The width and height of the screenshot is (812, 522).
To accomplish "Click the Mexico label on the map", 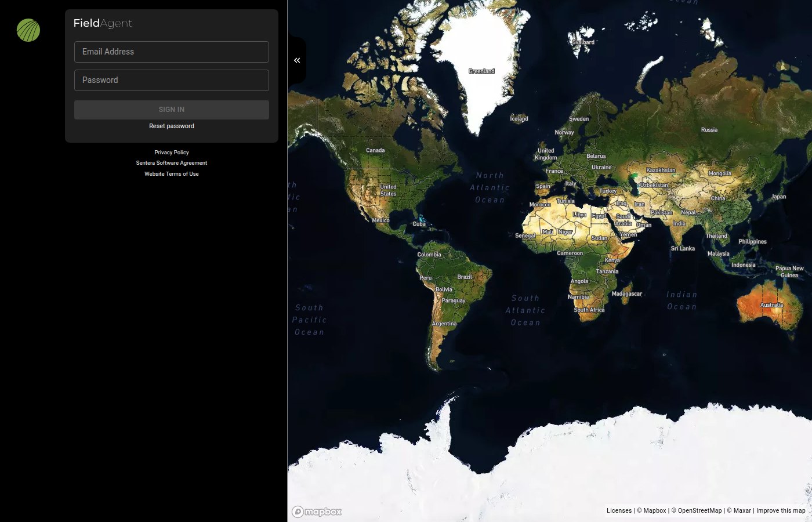I will [380, 220].
